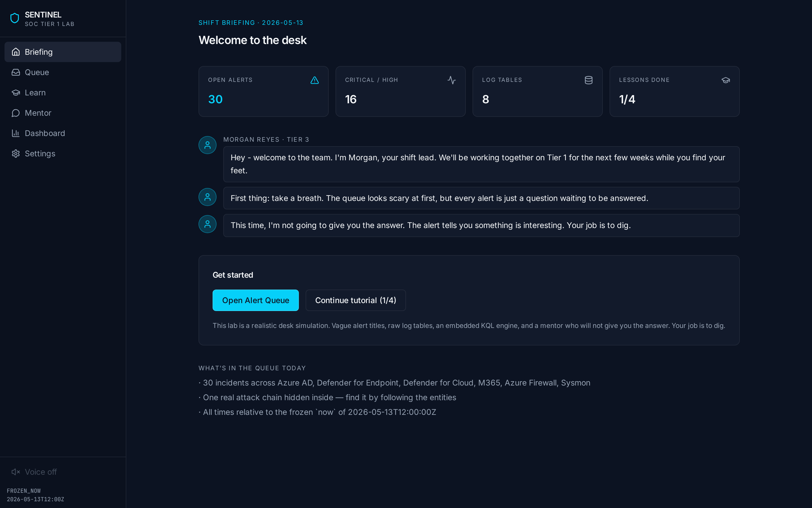Click the 'This time, I'm not going' message
The image size is (812, 508).
[x=481, y=225]
